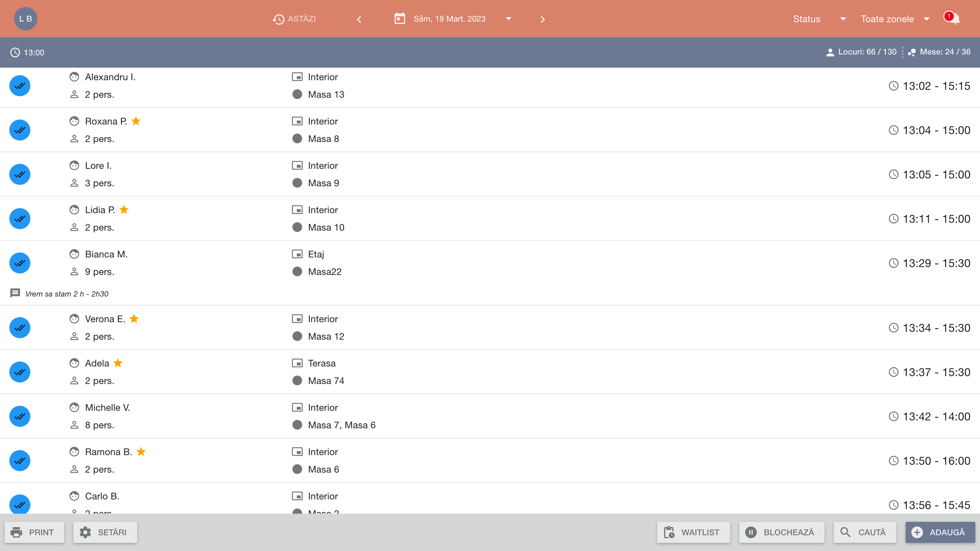Click the 13:56 - 15:45 time range
980x551 pixels.
pos(936,505)
